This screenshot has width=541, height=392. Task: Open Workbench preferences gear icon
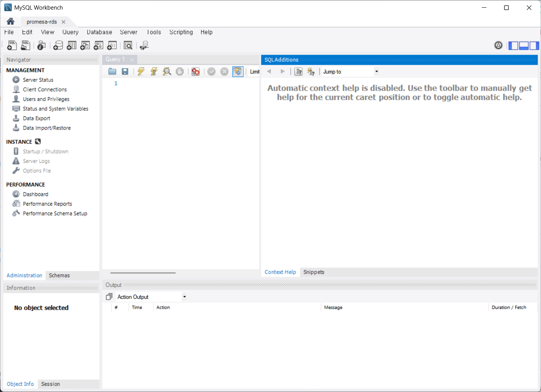coord(498,45)
